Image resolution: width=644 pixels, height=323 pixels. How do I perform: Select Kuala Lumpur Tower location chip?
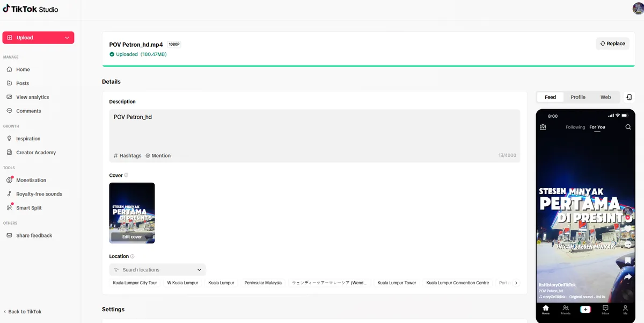tap(397, 283)
